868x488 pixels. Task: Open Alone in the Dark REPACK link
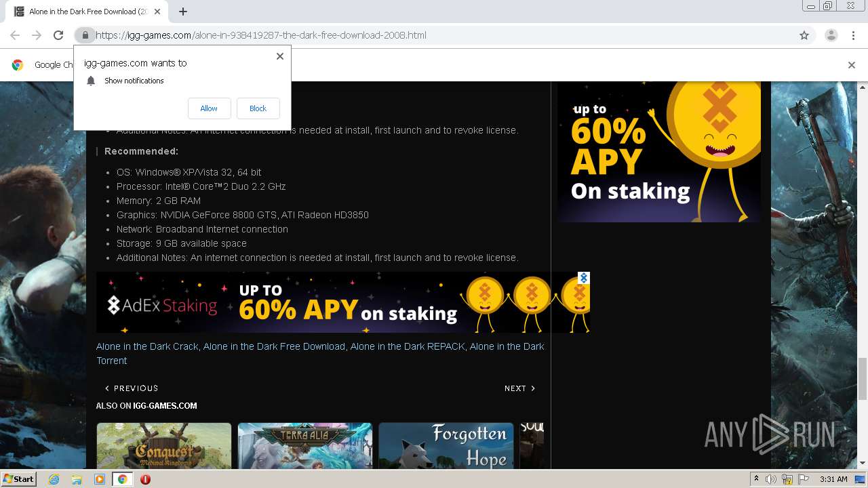click(408, 346)
